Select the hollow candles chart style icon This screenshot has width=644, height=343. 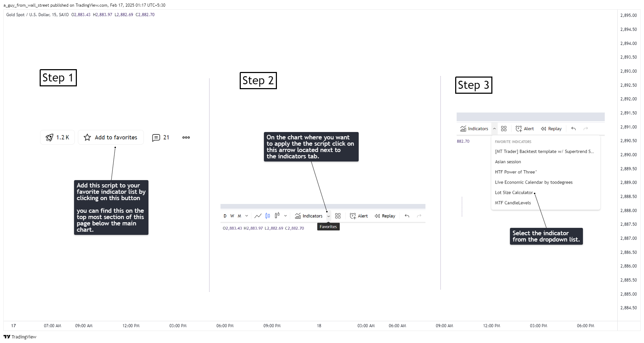coord(277,215)
